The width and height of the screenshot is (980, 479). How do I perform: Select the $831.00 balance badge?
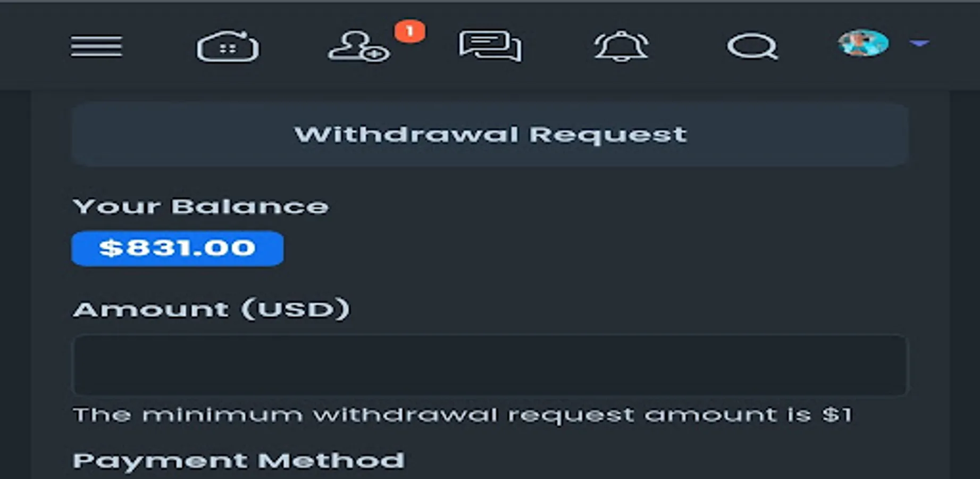tap(178, 248)
